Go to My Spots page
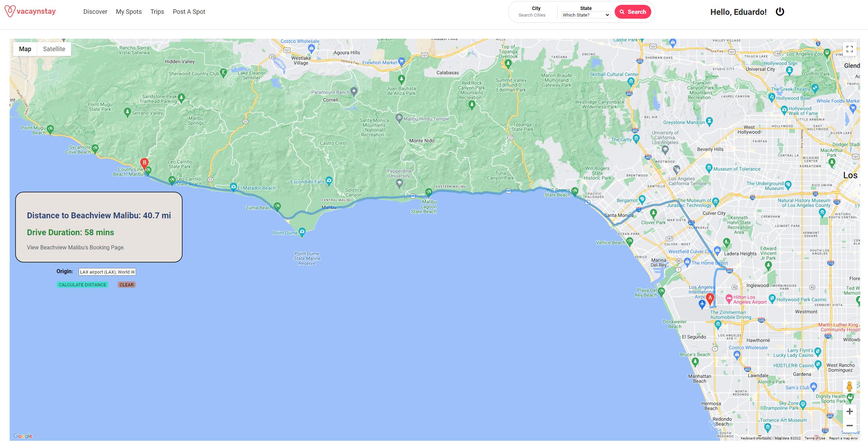868x448 pixels. [129, 12]
